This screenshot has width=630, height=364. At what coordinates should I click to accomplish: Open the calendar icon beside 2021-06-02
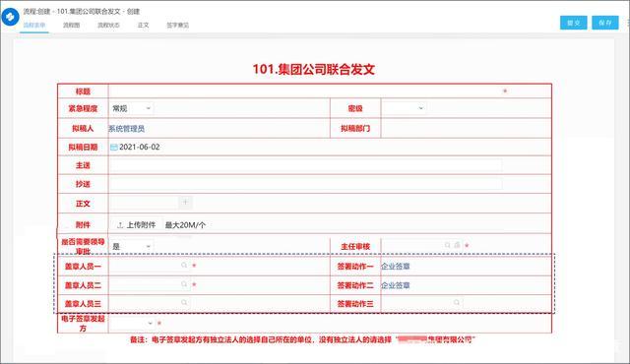tap(114, 148)
